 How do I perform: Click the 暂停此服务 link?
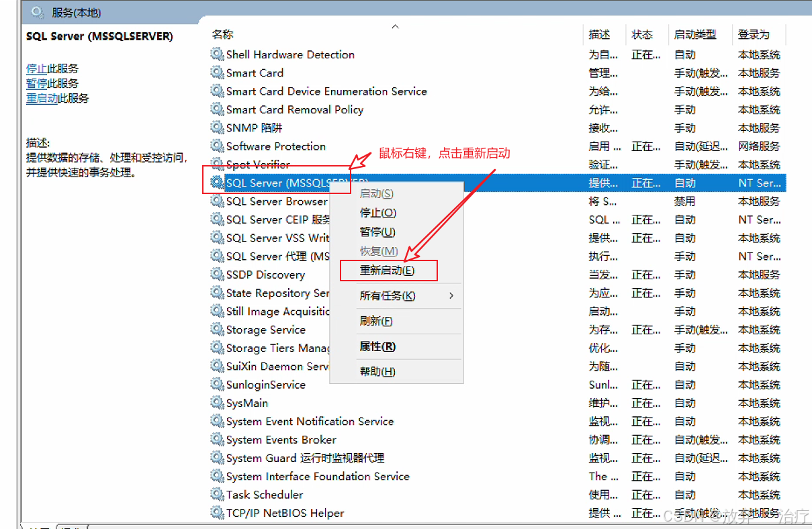point(35,83)
